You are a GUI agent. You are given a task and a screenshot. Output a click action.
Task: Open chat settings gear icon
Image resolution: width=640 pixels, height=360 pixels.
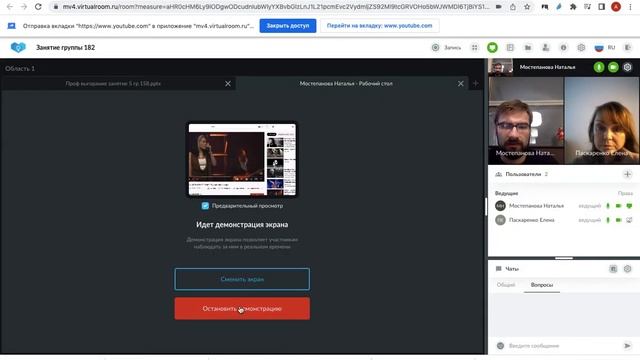coord(627,269)
